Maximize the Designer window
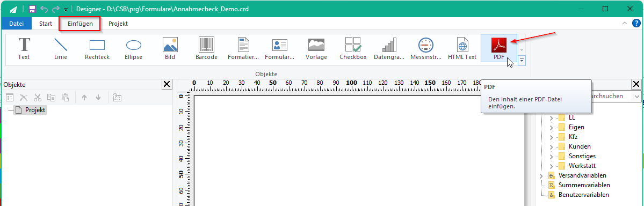This screenshot has height=206, width=644. [605, 9]
